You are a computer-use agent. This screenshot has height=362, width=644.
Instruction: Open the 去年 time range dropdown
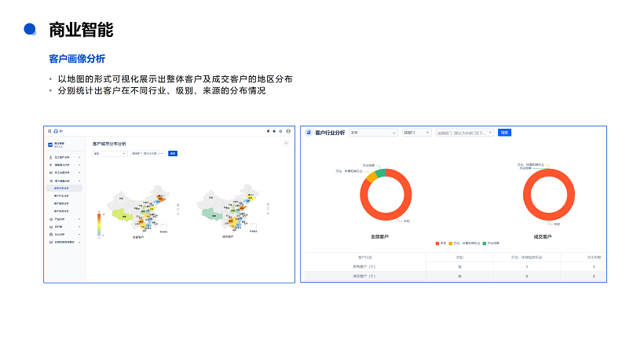coord(373,133)
